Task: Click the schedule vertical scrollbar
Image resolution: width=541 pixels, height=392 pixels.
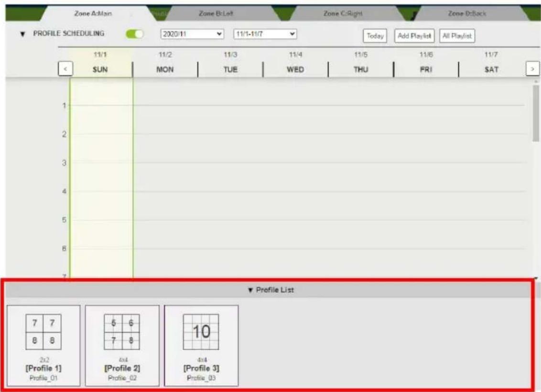Action: coord(535,113)
